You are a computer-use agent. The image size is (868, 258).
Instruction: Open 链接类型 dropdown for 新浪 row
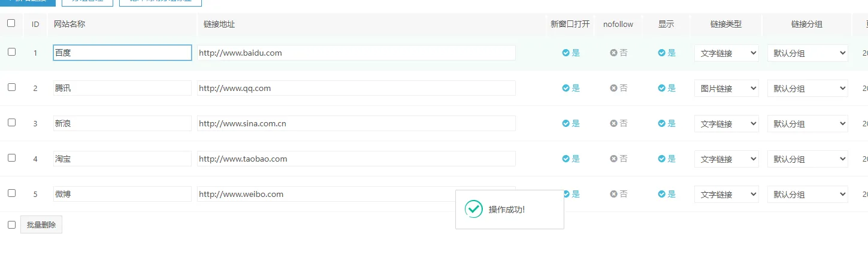726,123
